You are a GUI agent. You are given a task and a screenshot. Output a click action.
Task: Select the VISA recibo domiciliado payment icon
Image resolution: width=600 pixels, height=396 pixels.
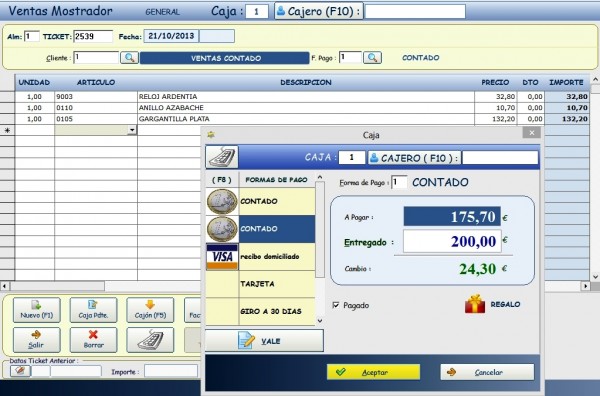(x=222, y=256)
